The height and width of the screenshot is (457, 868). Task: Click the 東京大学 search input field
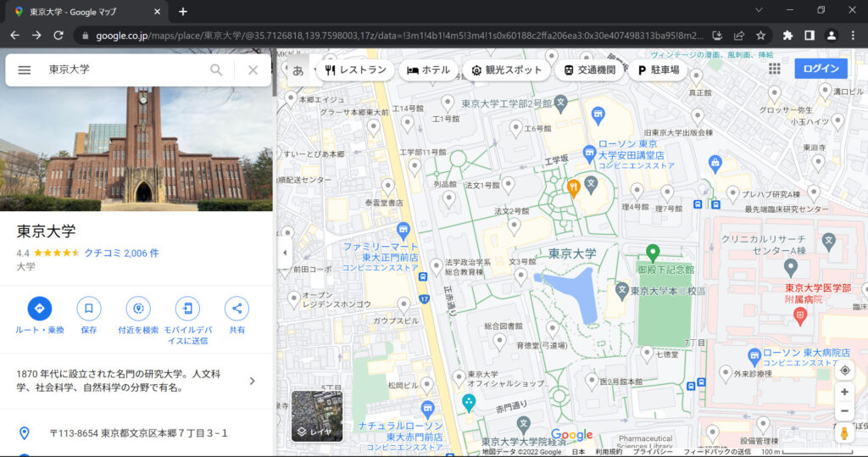click(125, 70)
